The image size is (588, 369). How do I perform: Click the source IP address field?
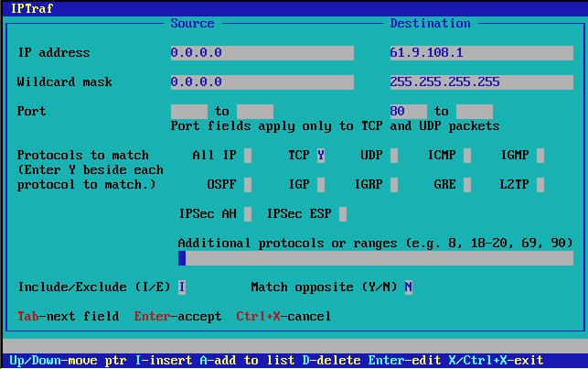coord(262,53)
